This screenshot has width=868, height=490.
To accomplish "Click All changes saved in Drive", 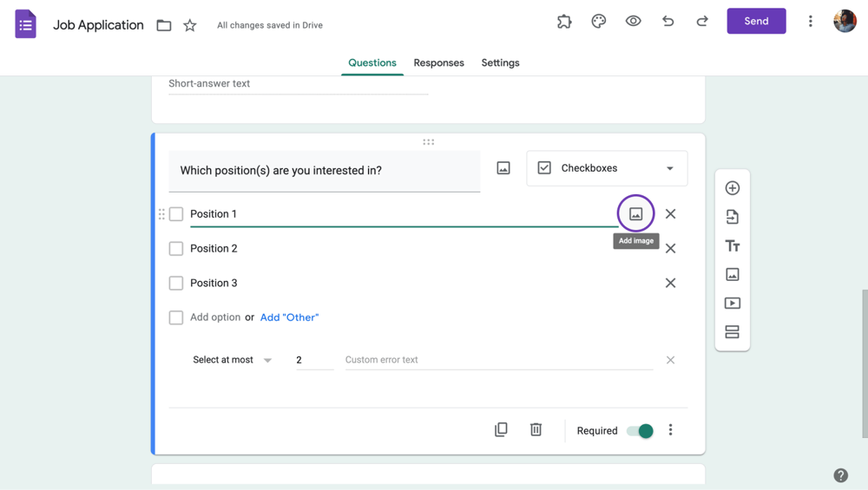I will click(x=270, y=25).
